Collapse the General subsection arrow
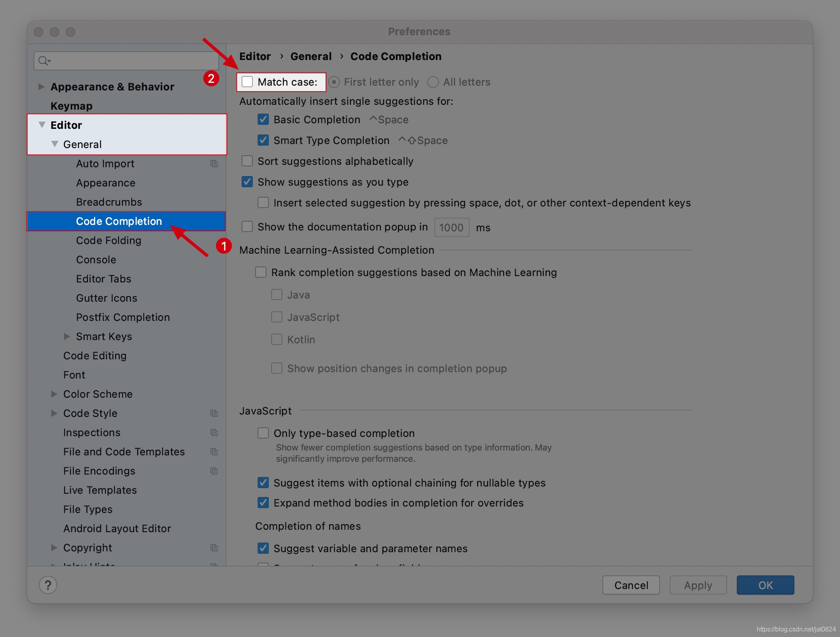The image size is (840, 637). pyautogui.click(x=55, y=144)
